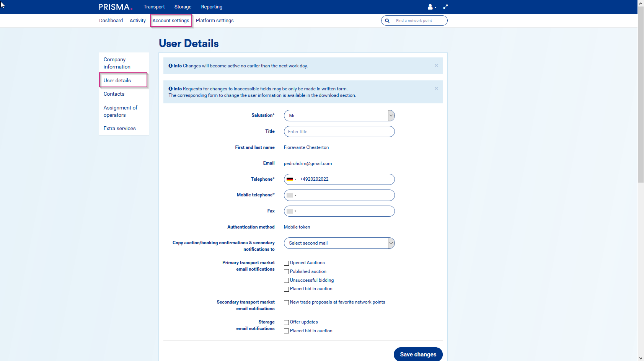Screen dimensions: 644x361
Task: Go to Company information in sidebar
Action: [117, 63]
